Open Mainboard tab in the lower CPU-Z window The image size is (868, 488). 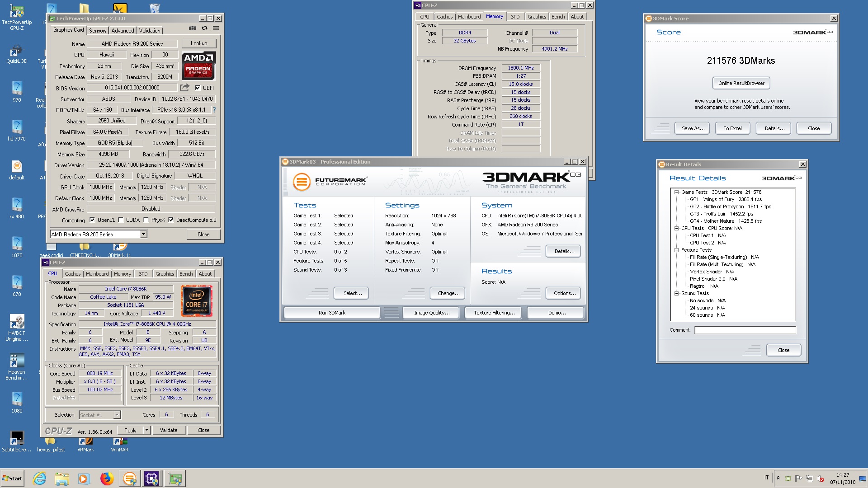pyautogui.click(x=97, y=274)
